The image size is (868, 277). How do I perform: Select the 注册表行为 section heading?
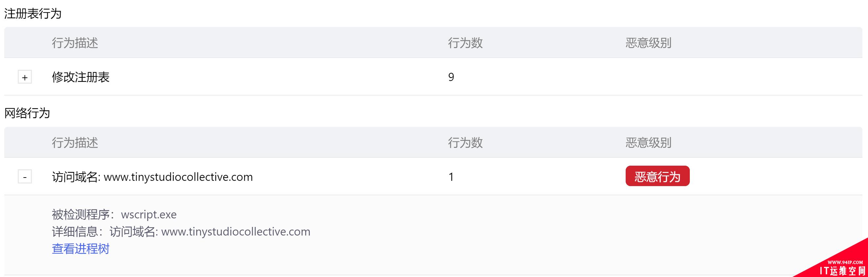point(33,14)
